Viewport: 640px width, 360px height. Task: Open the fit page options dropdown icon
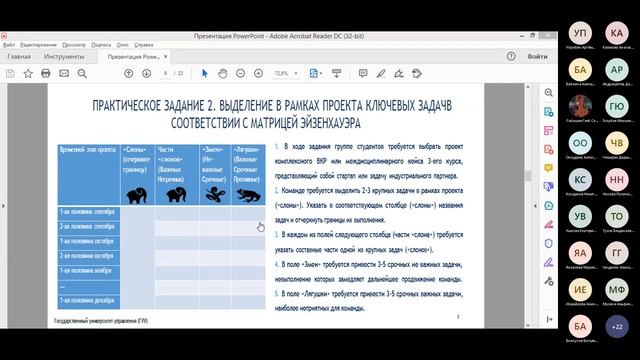tap(316, 73)
